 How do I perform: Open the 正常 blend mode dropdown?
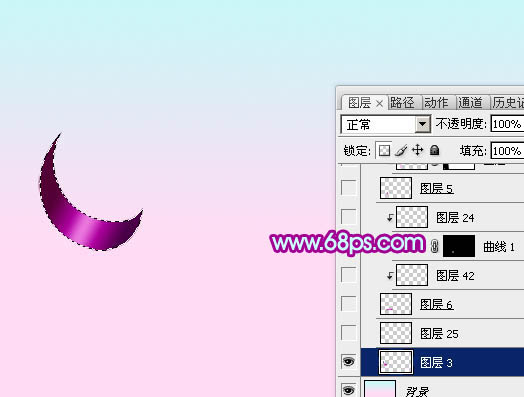pyautogui.click(x=386, y=124)
